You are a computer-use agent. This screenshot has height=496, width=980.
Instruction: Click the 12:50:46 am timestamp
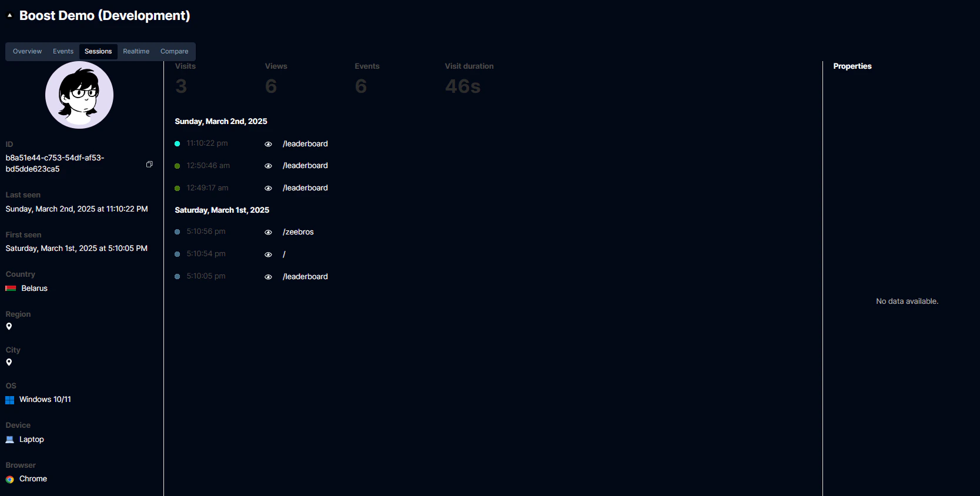pos(208,166)
